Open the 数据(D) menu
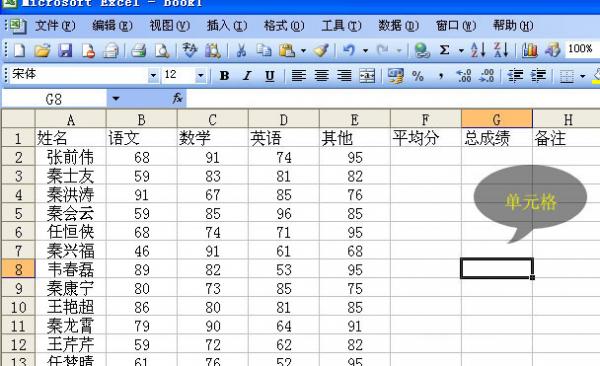600x366 pixels. (x=398, y=26)
